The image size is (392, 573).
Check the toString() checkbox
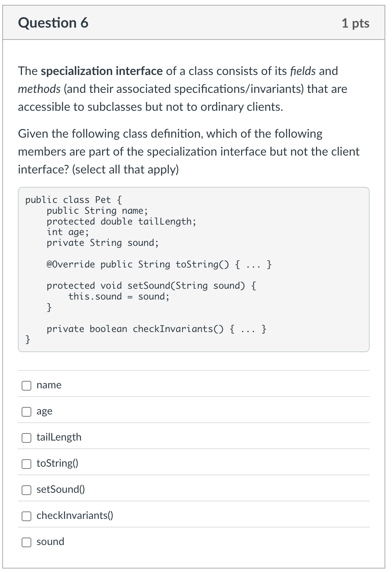[26, 464]
